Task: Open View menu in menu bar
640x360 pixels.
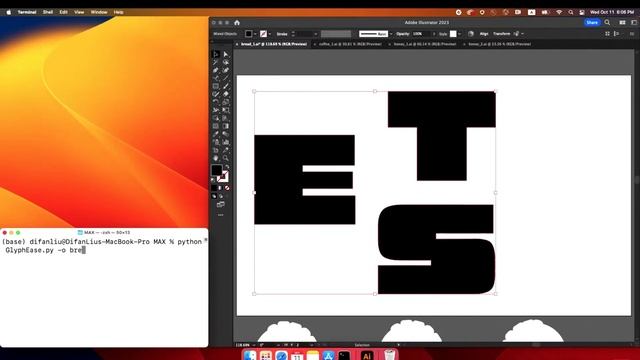Action: point(79,12)
